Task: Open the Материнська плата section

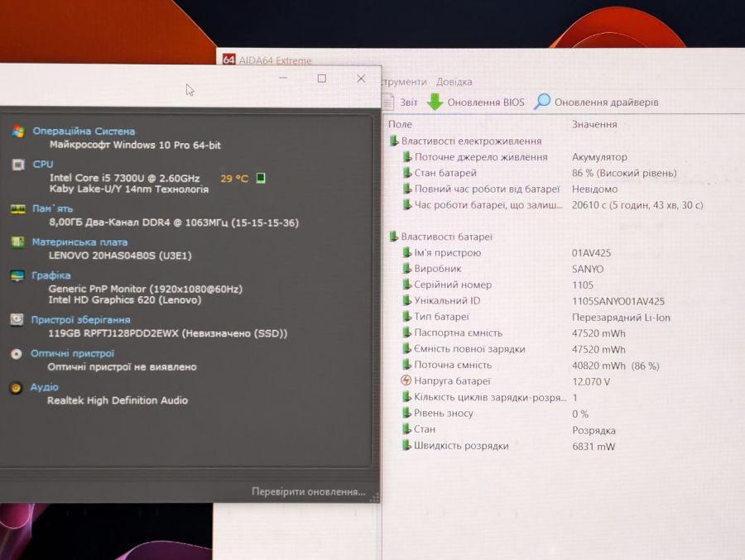Action: [x=79, y=242]
